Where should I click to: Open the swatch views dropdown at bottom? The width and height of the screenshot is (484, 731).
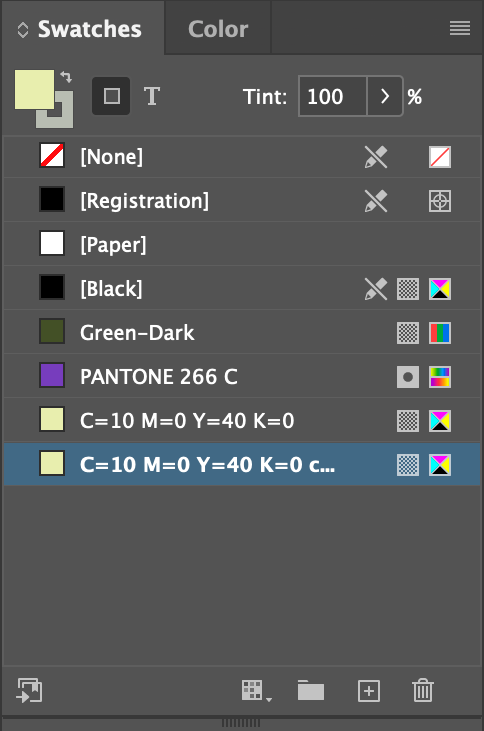pos(256,690)
